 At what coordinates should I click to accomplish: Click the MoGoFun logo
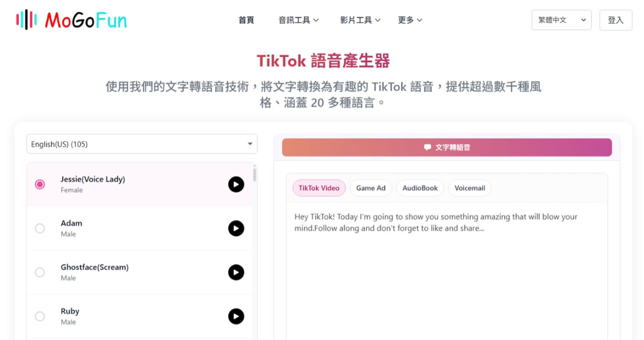71,20
